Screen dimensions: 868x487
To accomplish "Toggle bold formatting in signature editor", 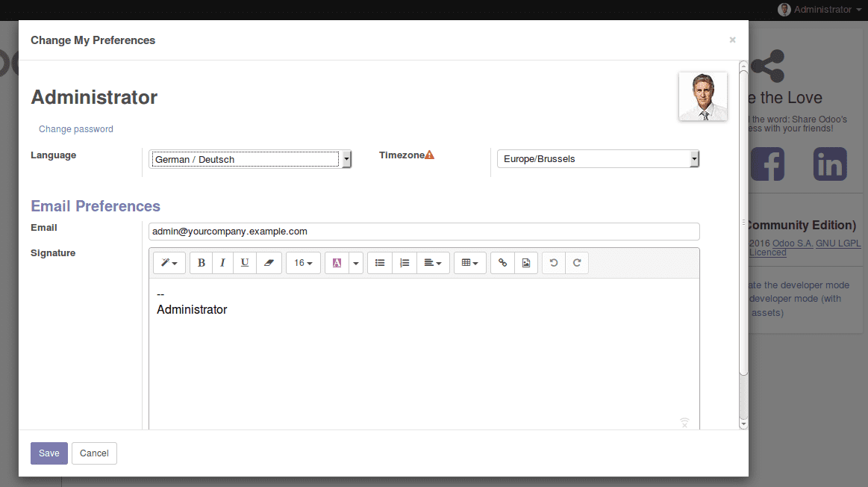I will pos(201,263).
